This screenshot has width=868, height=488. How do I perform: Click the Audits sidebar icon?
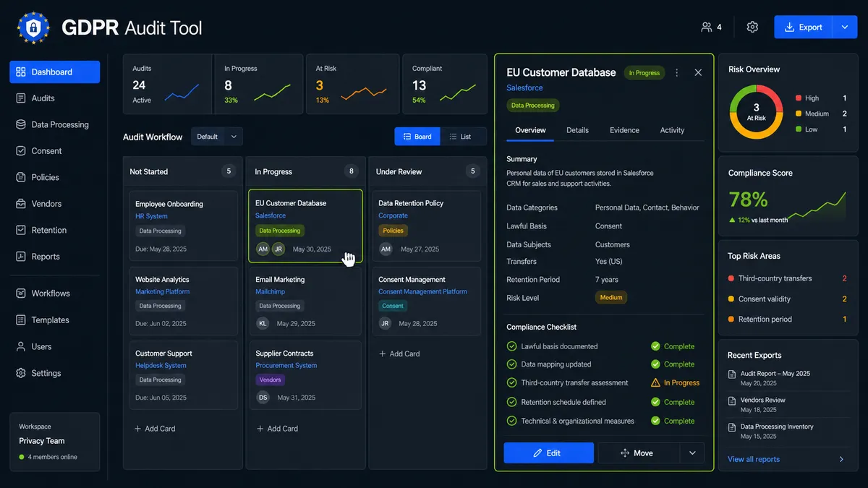[20, 98]
